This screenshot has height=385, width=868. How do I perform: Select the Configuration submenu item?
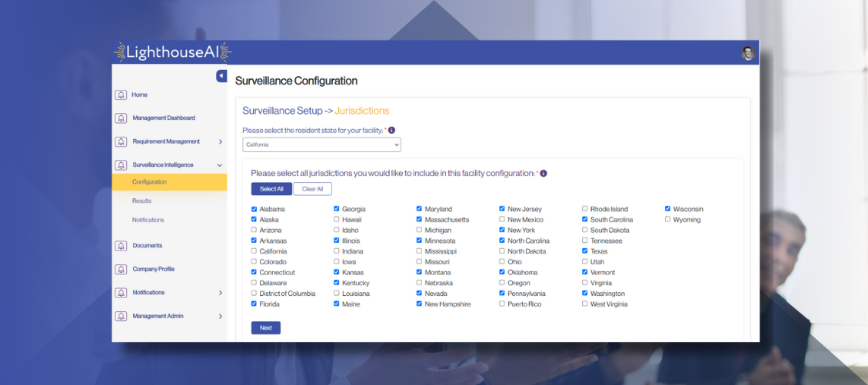pos(169,182)
